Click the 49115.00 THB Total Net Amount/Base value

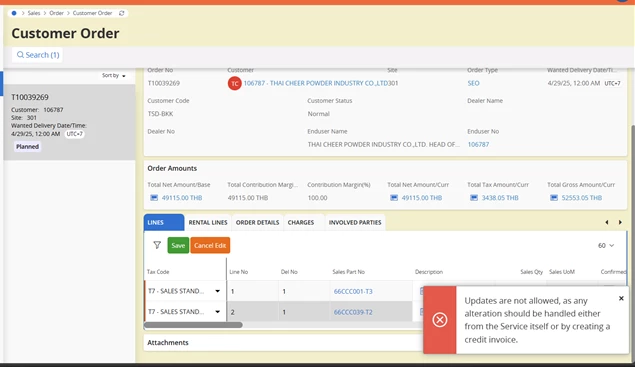click(x=182, y=198)
